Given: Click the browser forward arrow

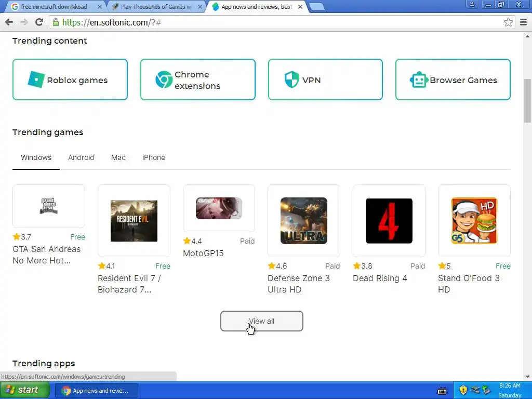Looking at the screenshot, I should [24, 22].
